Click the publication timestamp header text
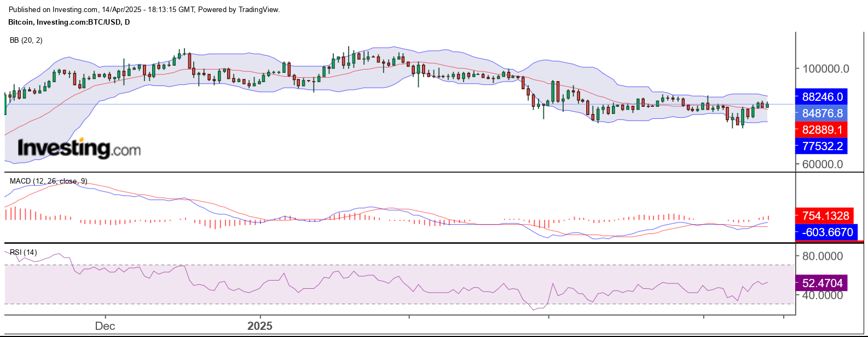Image resolution: width=868 pixels, height=337 pixels. click(x=144, y=9)
